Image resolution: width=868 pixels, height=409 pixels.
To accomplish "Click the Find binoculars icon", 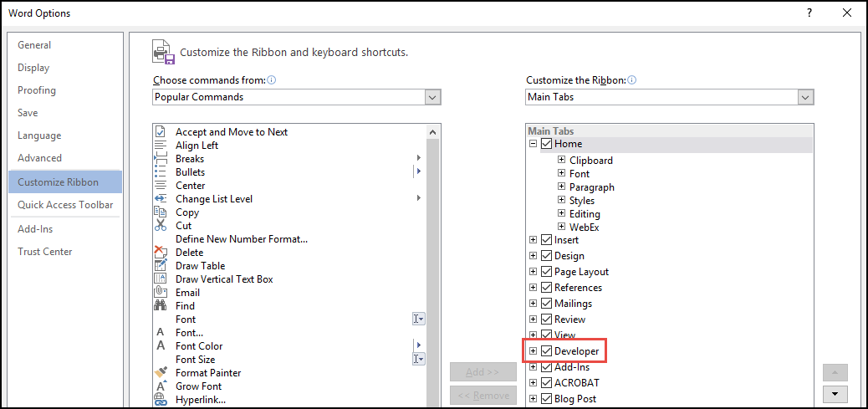I will [161, 306].
